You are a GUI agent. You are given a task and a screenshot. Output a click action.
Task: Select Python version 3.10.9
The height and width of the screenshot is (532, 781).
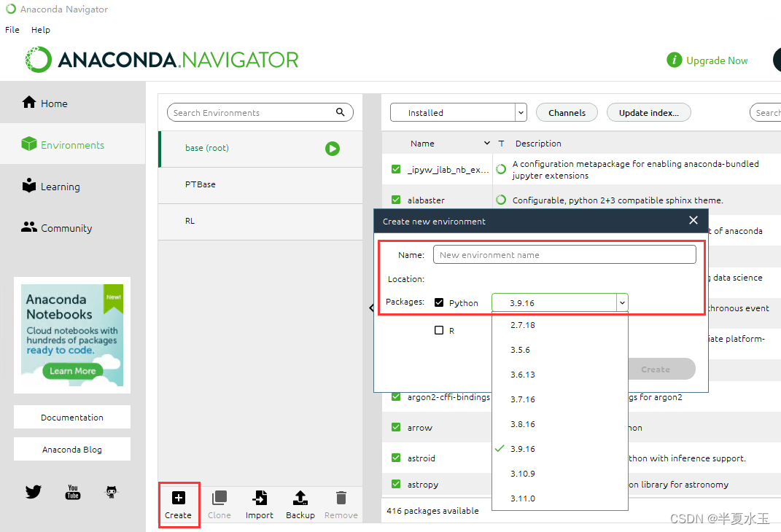pos(559,473)
